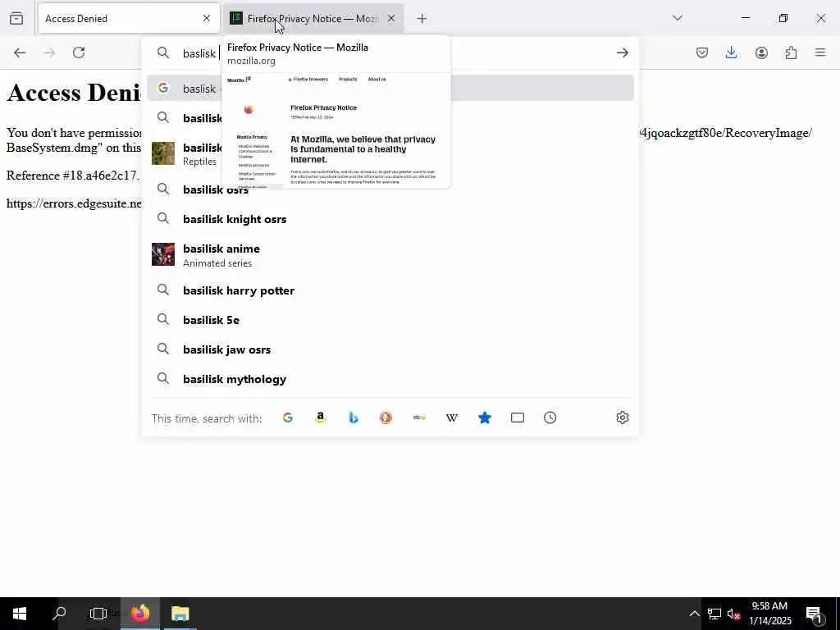Go back to the previous page

(20, 52)
